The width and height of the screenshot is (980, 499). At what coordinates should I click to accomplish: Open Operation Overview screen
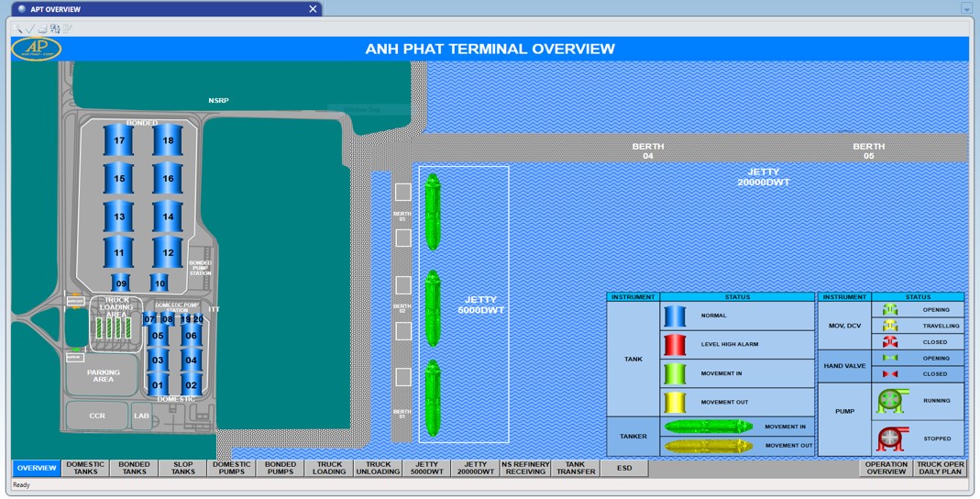(886, 469)
